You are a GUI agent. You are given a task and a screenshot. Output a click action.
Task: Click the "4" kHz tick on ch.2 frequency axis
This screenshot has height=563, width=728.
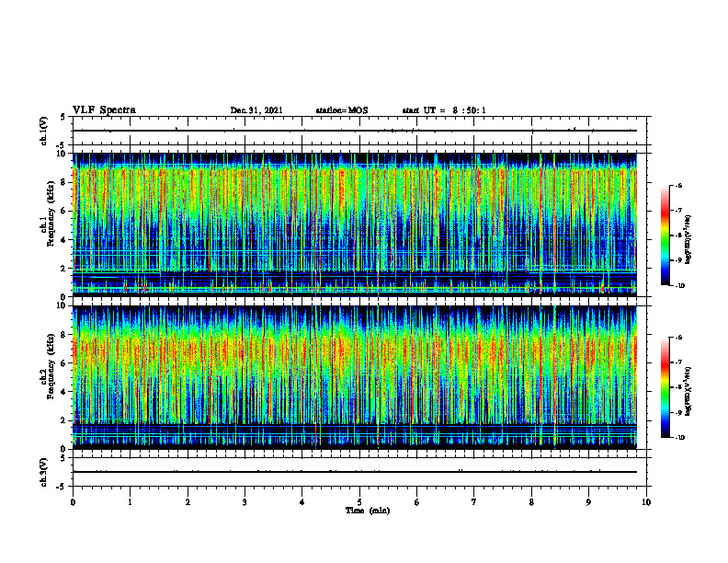64,392
